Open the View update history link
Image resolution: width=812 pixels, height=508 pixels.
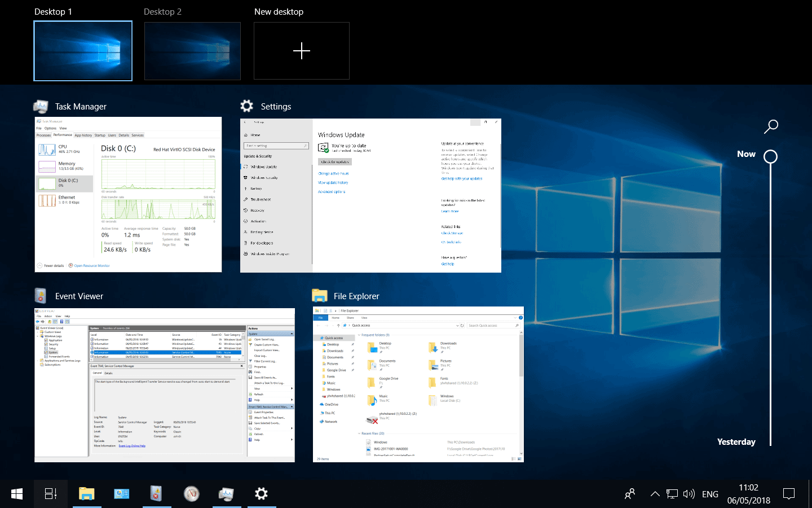point(333,183)
